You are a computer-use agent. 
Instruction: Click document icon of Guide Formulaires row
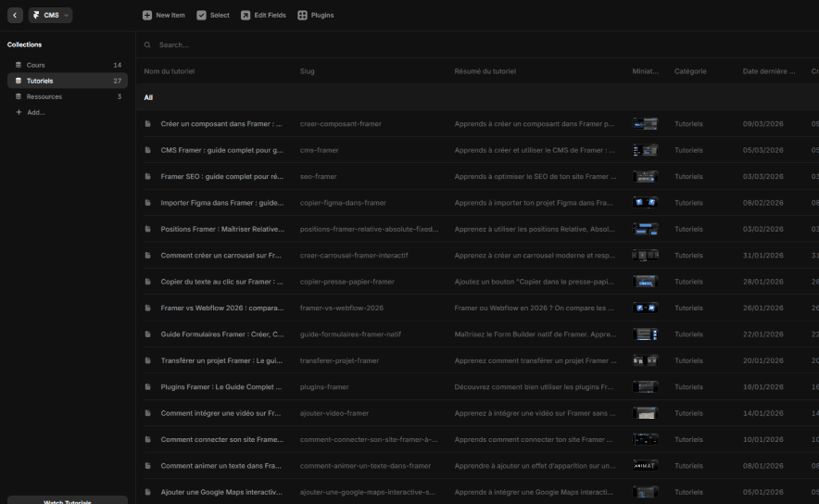point(148,334)
